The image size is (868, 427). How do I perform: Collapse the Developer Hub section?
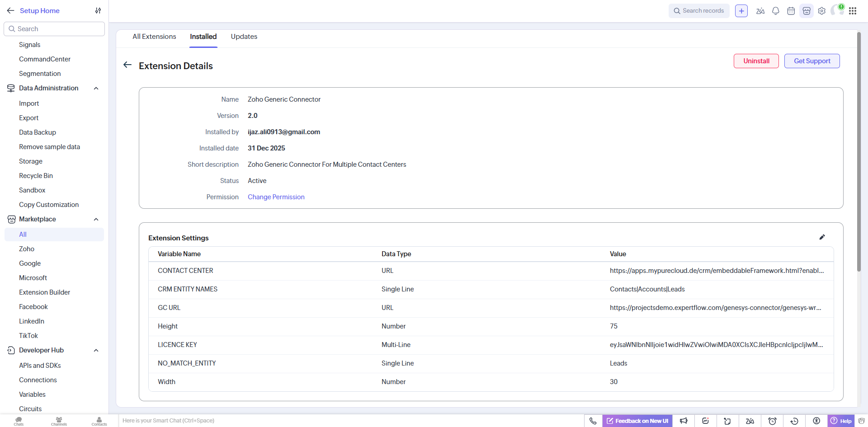click(x=96, y=350)
